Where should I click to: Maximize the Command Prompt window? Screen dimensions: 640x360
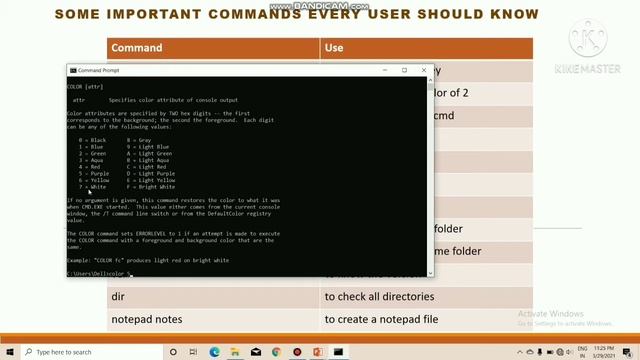pyautogui.click(x=404, y=70)
